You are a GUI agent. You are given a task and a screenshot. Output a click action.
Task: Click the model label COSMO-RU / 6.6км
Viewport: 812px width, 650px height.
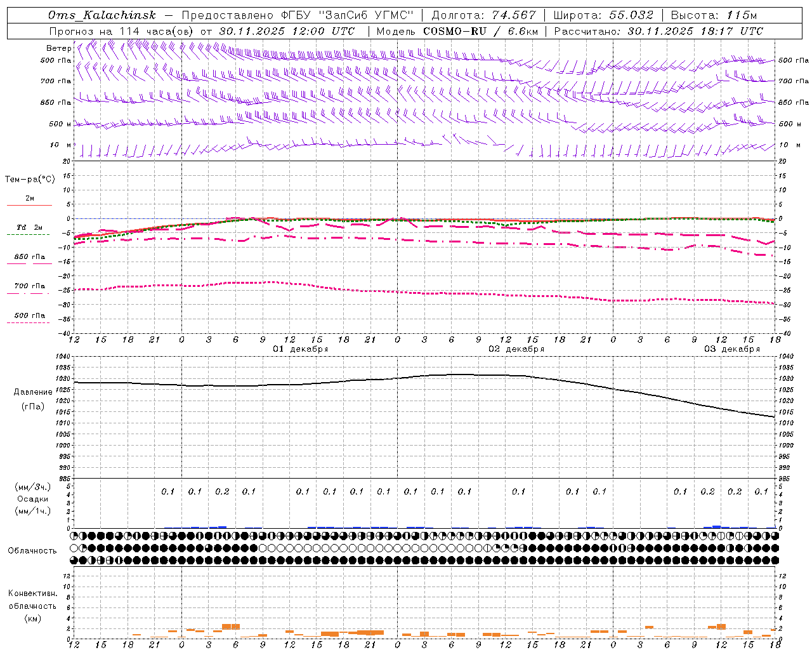click(x=480, y=31)
